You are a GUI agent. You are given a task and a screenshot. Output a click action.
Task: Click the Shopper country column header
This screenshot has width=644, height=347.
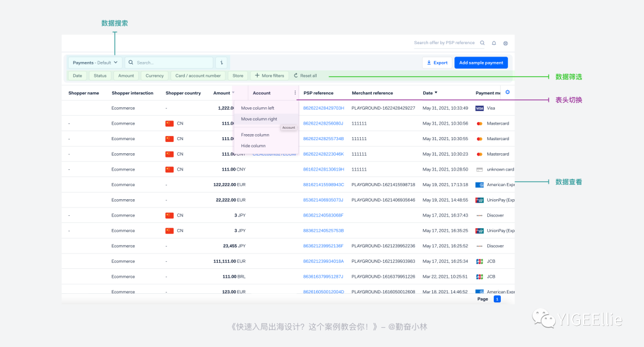click(183, 93)
